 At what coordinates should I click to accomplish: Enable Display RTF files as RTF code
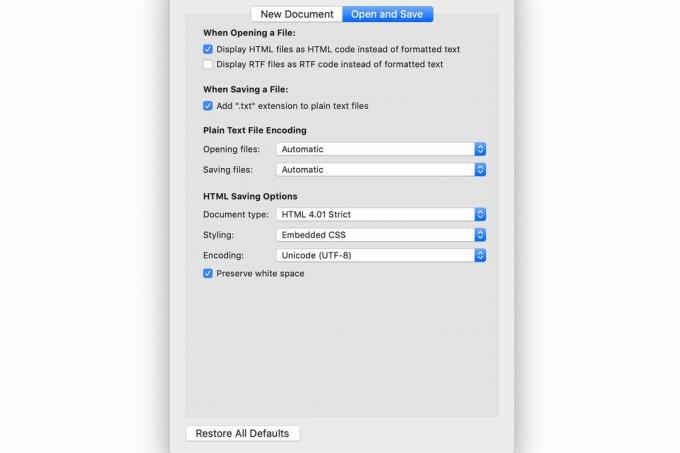(208, 64)
